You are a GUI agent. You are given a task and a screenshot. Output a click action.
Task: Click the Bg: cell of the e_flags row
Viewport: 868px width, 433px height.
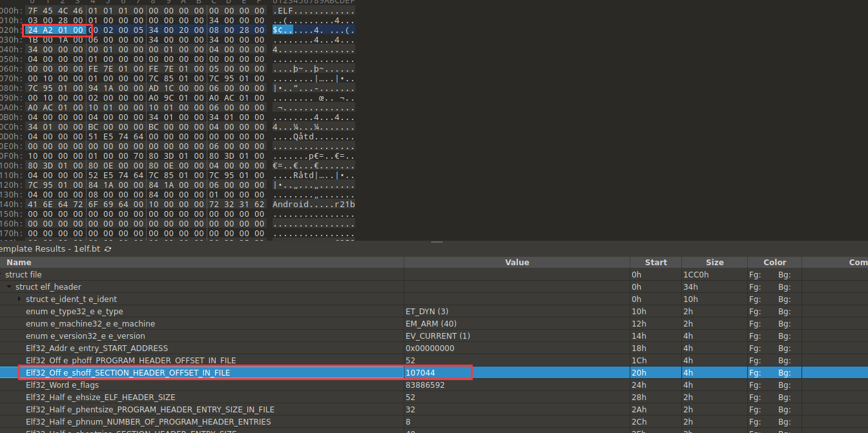coord(784,385)
